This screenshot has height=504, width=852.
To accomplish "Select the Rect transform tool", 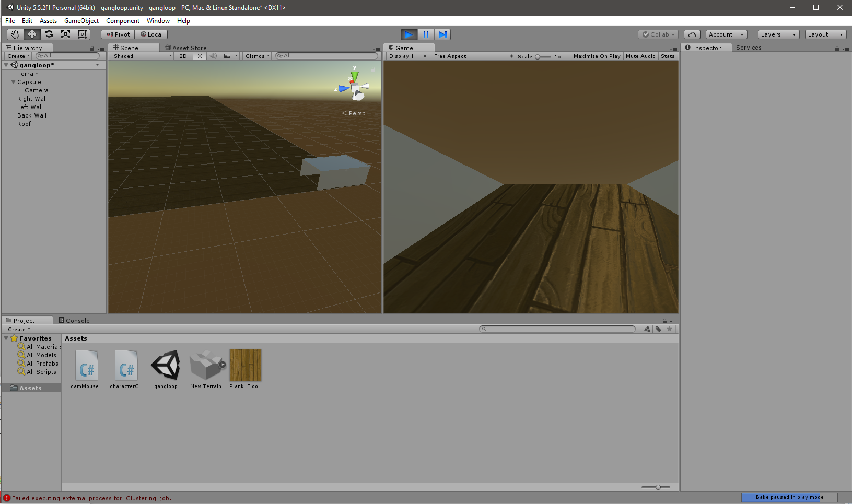I will 82,34.
